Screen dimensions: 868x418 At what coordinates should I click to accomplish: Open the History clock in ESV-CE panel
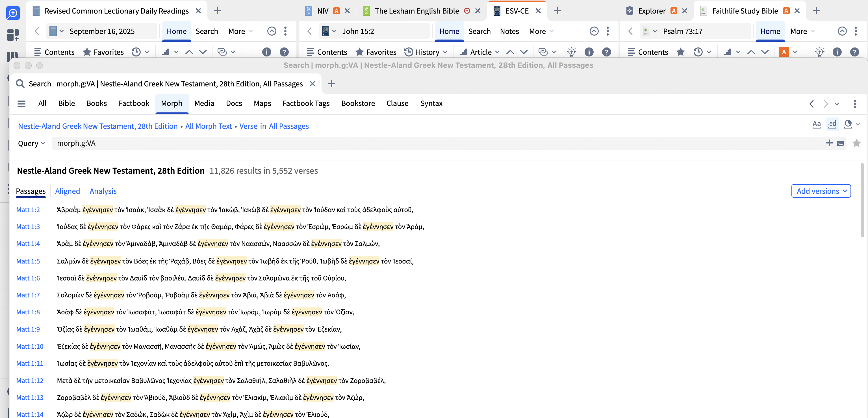pos(408,52)
